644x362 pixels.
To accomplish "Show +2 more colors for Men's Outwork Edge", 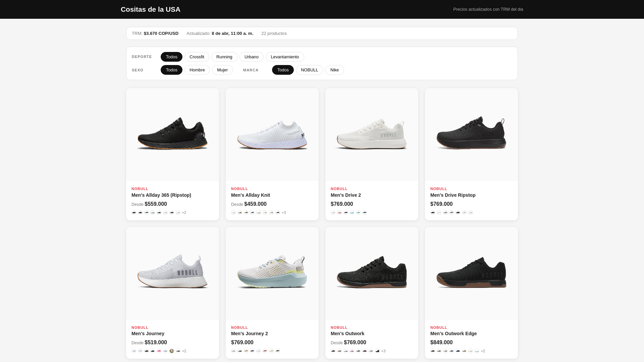I will 483,351.
